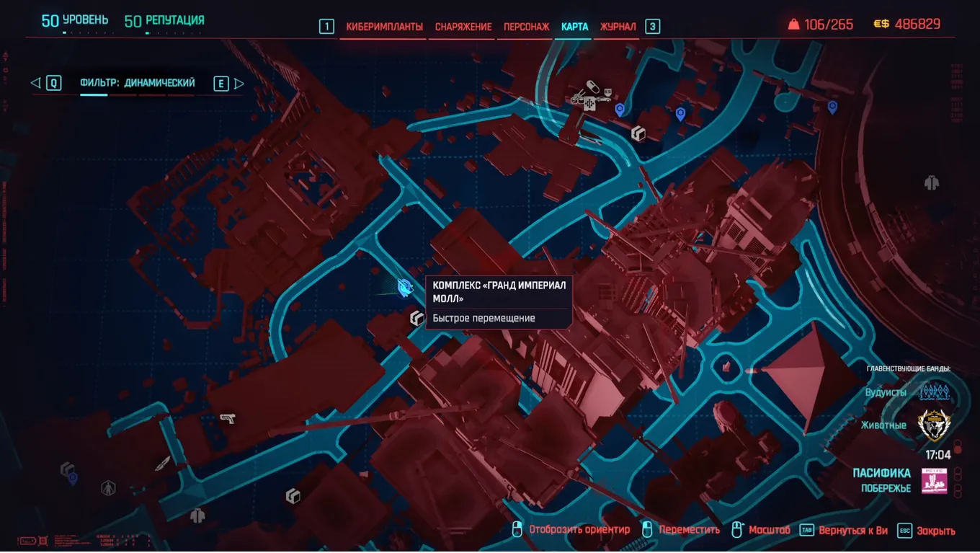This screenshot has height=553, width=980.
Task: Click the knife melee vendor icon
Action: tap(163, 463)
